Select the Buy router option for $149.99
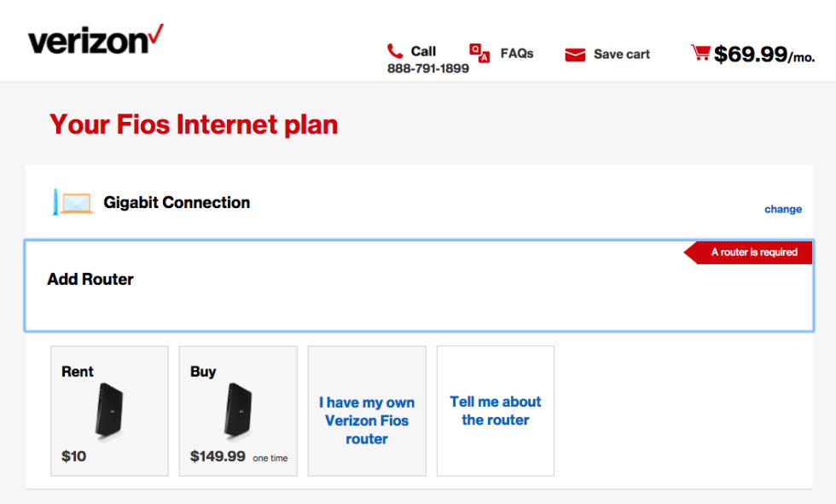 [x=237, y=411]
